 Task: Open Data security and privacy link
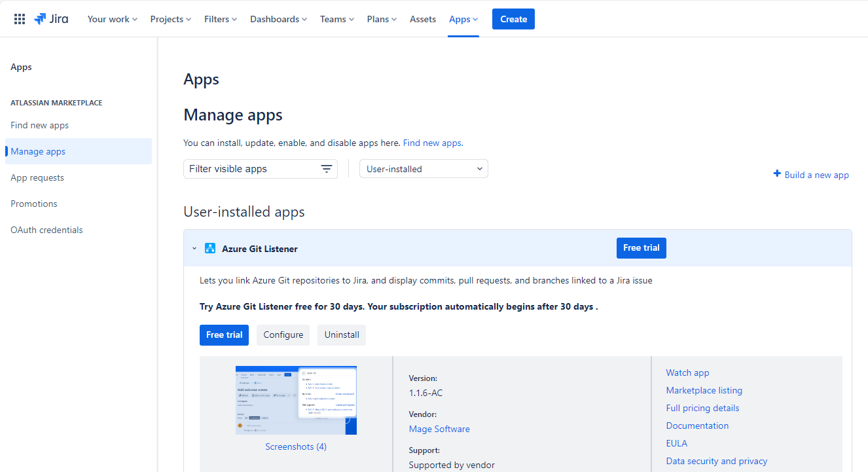point(717,461)
